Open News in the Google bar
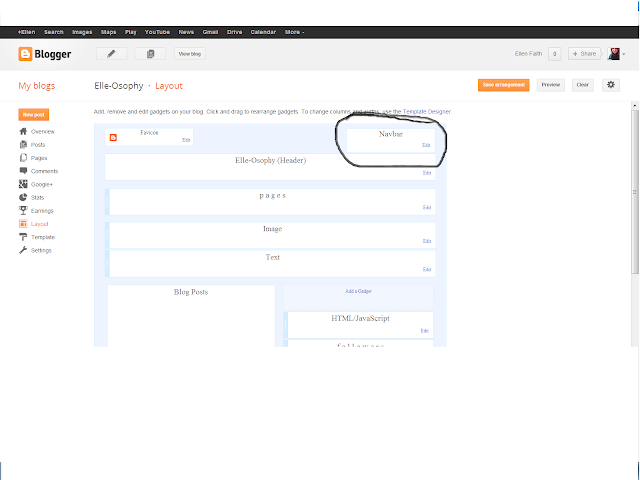 click(186, 32)
